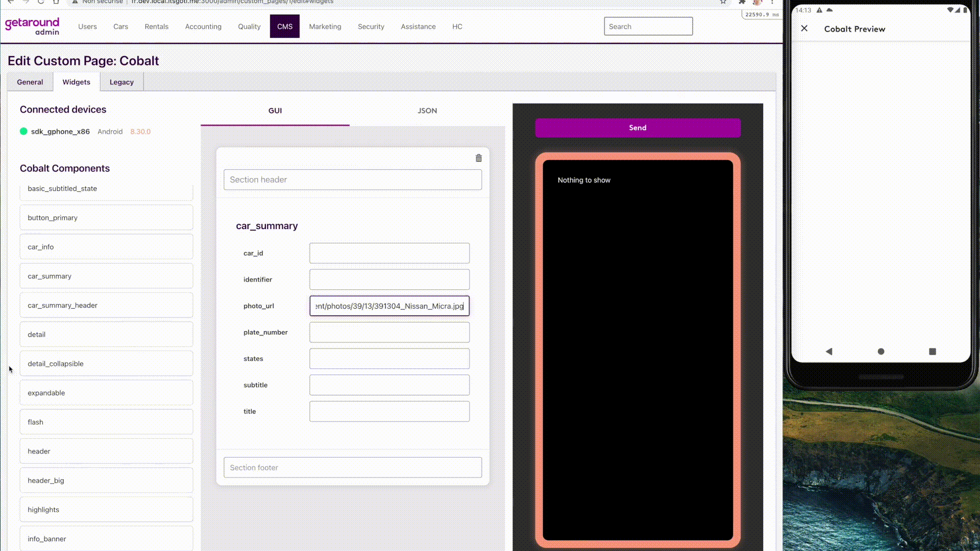Add the expandable component
This screenshot has height=551, width=980.
tap(106, 393)
